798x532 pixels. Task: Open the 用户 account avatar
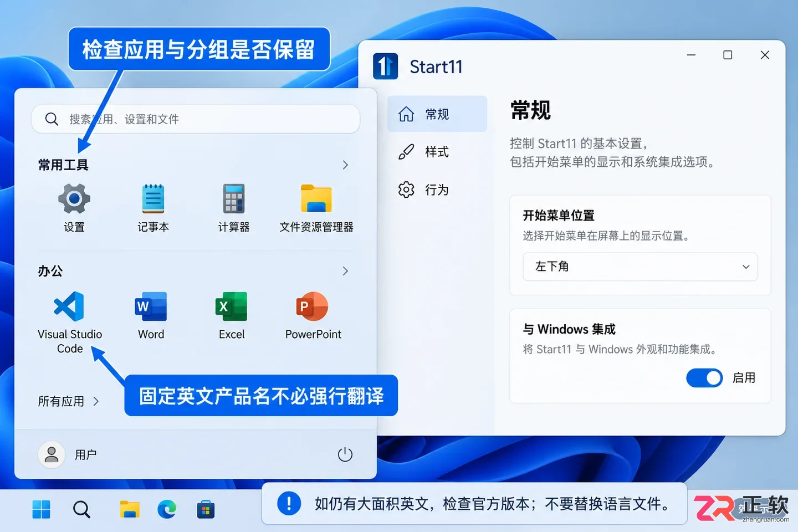click(52, 454)
